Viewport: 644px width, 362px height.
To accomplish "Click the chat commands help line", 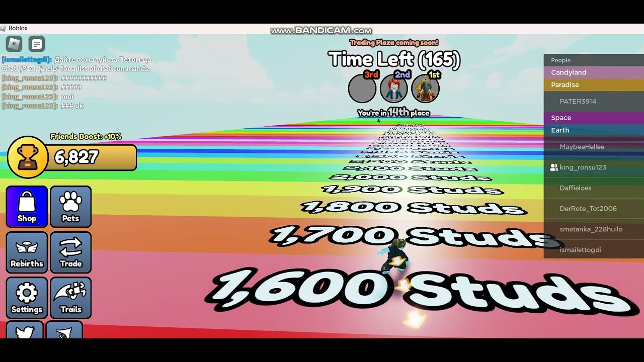I will click(x=76, y=68).
